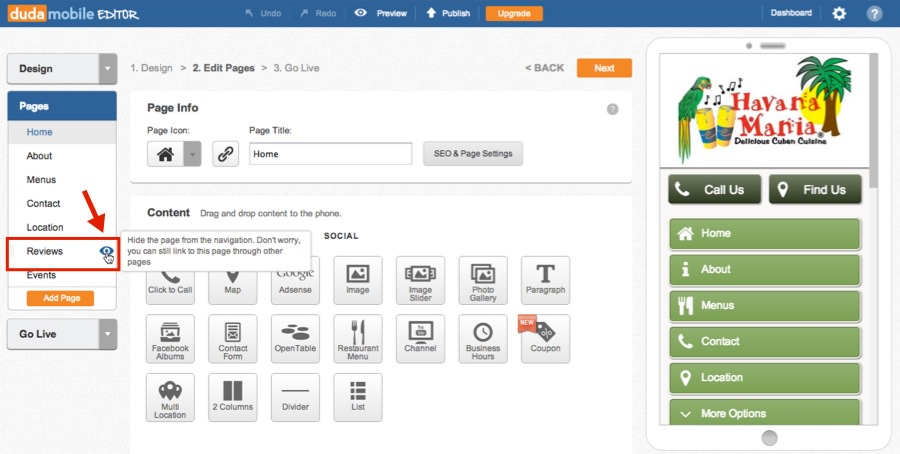
Task: Select the Contact Form widget
Action: coord(232,339)
